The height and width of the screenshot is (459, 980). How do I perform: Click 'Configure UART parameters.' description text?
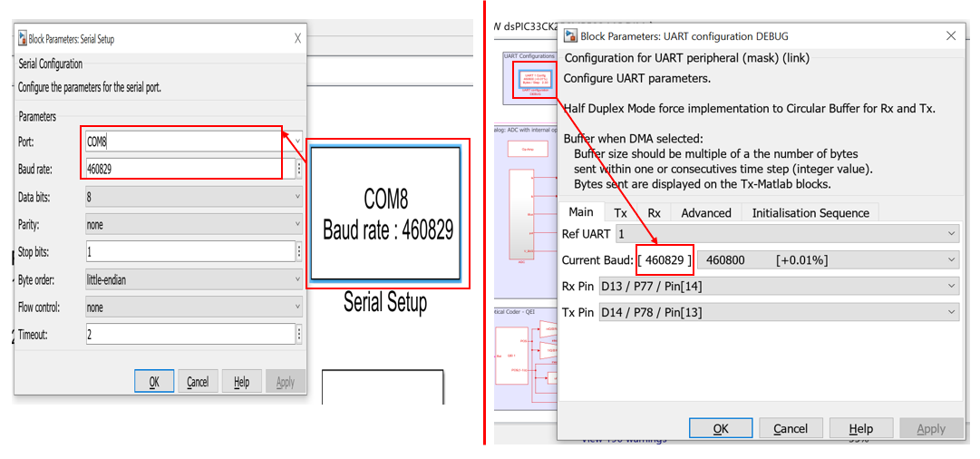(637, 79)
